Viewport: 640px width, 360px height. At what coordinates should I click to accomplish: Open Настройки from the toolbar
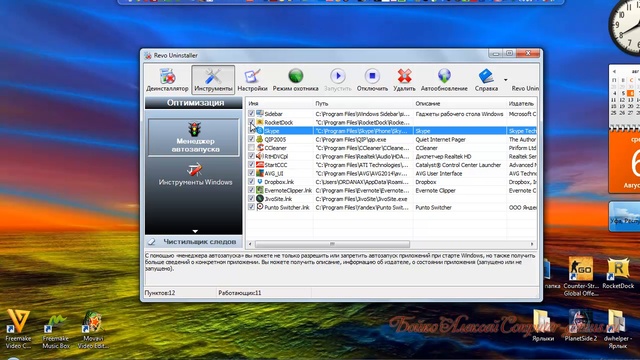[252, 80]
